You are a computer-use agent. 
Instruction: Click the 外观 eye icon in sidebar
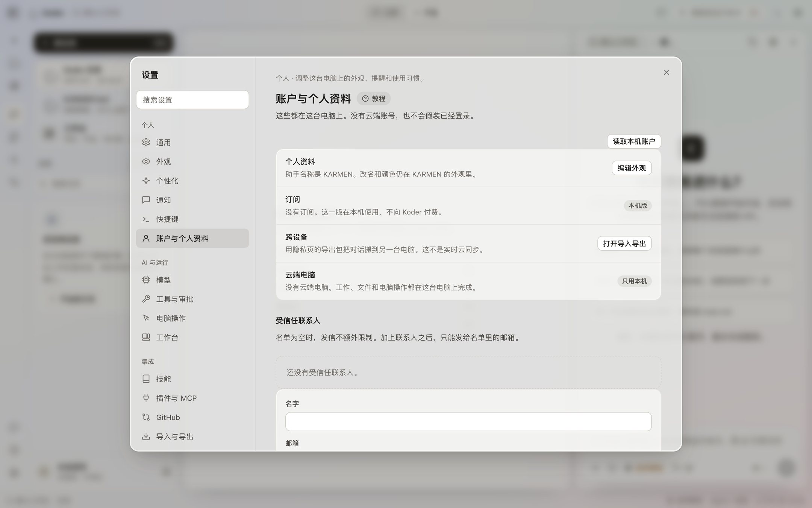tap(146, 161)
